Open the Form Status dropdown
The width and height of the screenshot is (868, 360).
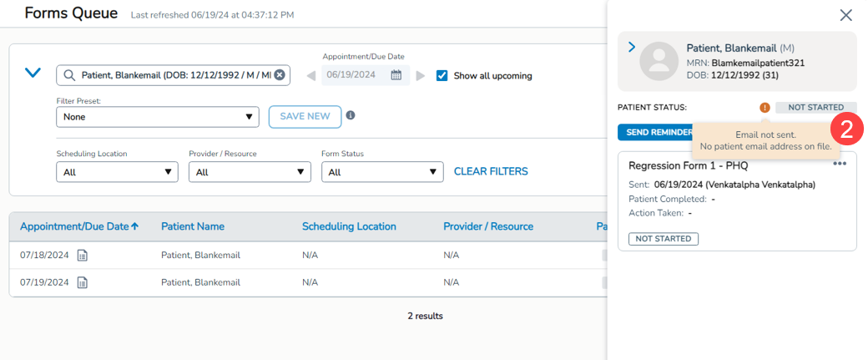tap(381, 172)
